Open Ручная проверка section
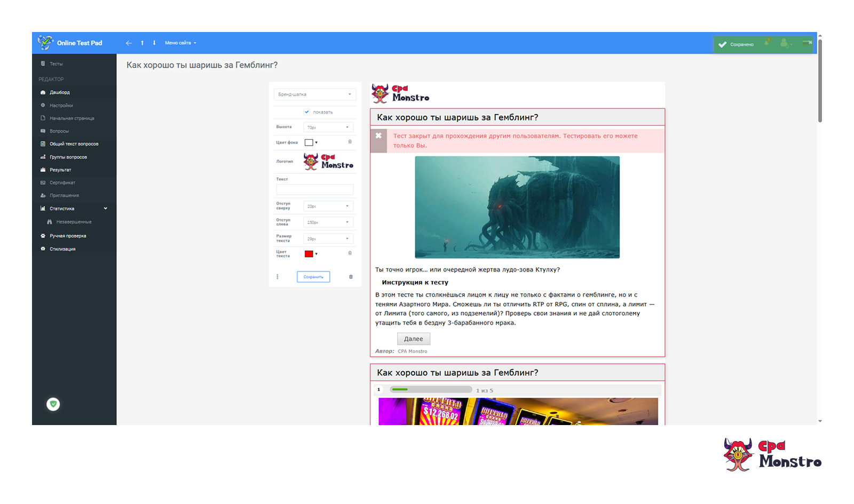 click(x=74, y=236)
